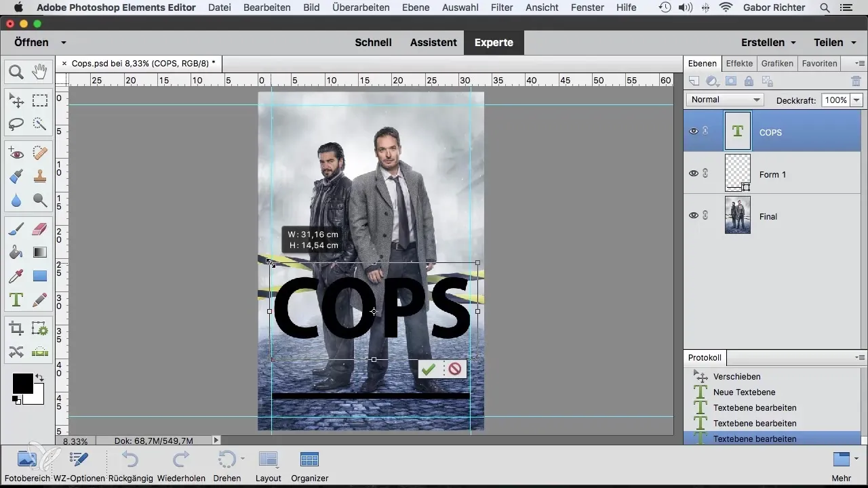Image resolution: width=868 pixels, height=488 pixels.
Task: Swap foreground and background colors
Action: pyautogui.click(x=39, y=378)
